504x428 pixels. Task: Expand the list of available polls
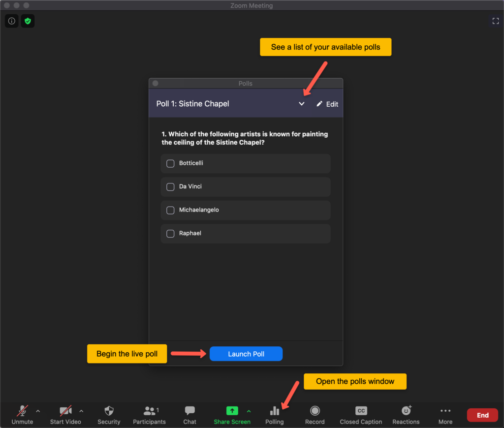click(302, 104)
